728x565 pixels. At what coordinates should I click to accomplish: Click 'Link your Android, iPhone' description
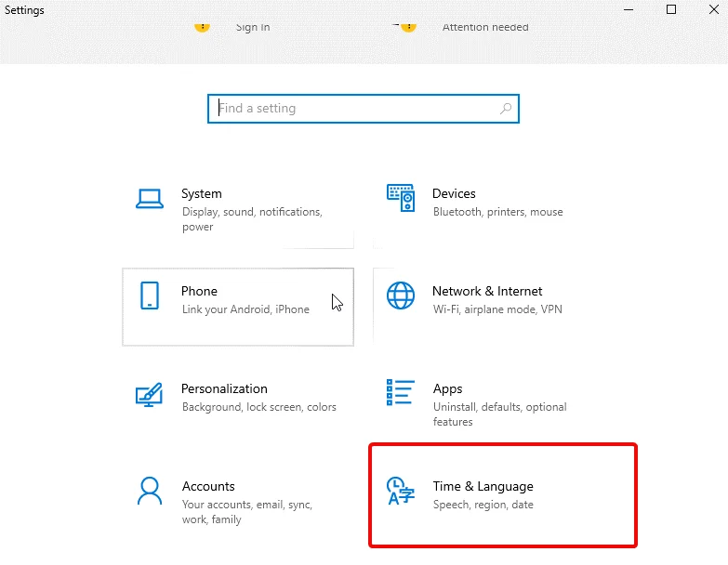tap(245, 309)
